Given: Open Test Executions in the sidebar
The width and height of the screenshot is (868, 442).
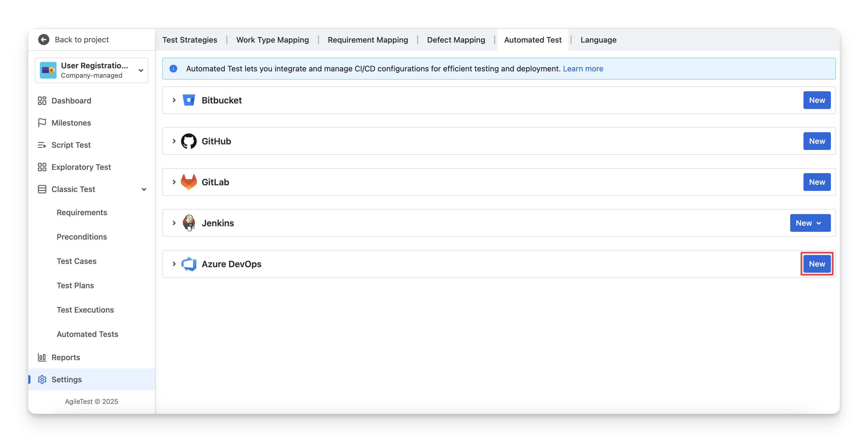Looking at the screenshot, I should [85, 310].
